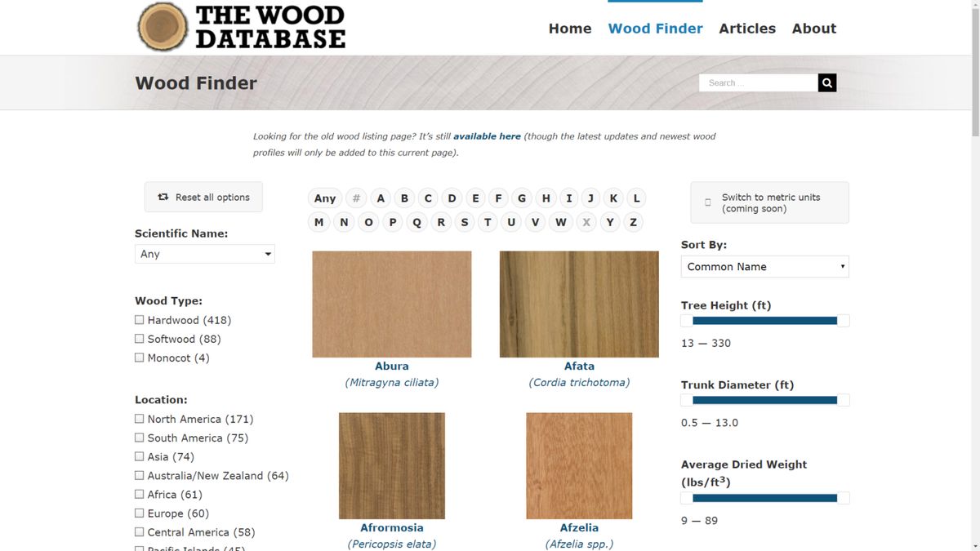Select the Any letter filter
This screenshot has height=551, width=980.
324,198
